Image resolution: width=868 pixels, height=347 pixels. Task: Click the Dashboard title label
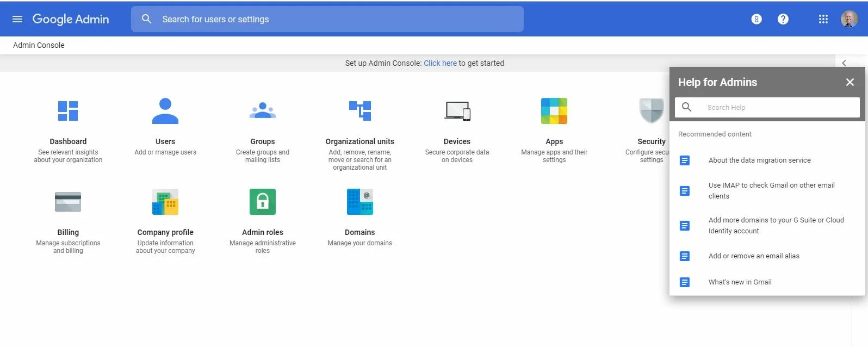coord(68,141)
